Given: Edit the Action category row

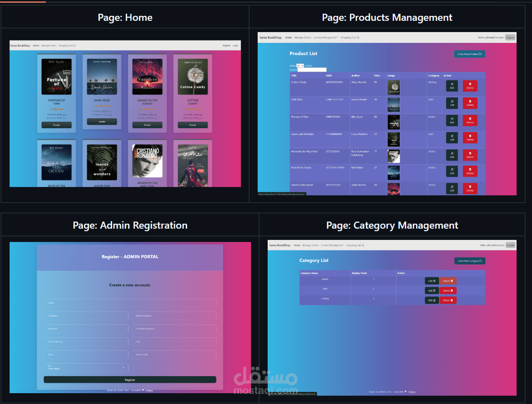Looking at the screenshot, I should click(432, 281).
